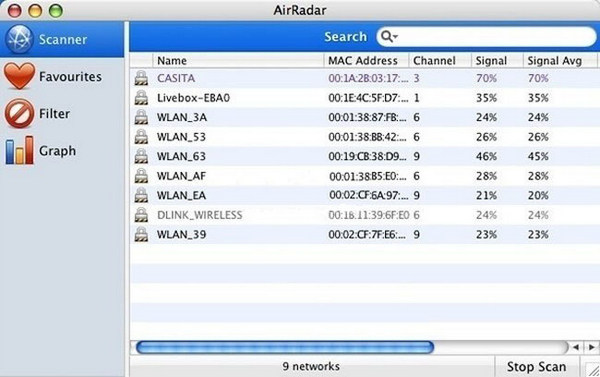The image size is (600, 377).
Task: Click the 20% Signal Avg for WLAN_EA
Action: pyautogui.click(x=538, y=196)
